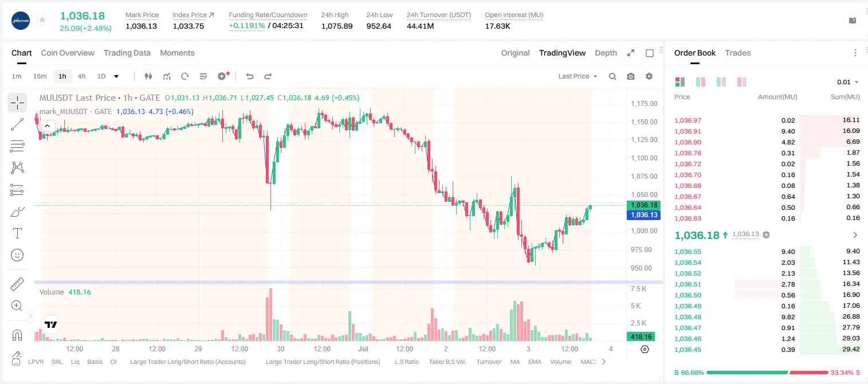The height and width of the screenshot is (384, 868).
Task: Open the 0.01 price precision dropdown
Action: point(848,82)
